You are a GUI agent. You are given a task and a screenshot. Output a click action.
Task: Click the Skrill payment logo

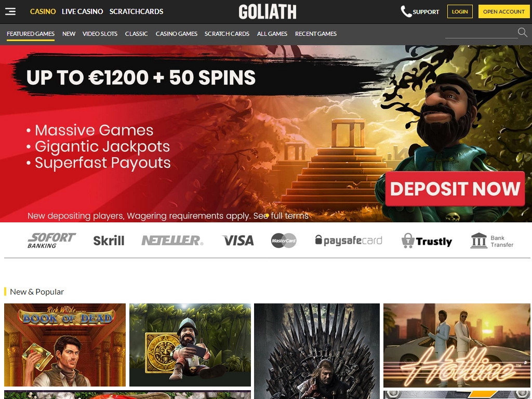pos(109,241)
